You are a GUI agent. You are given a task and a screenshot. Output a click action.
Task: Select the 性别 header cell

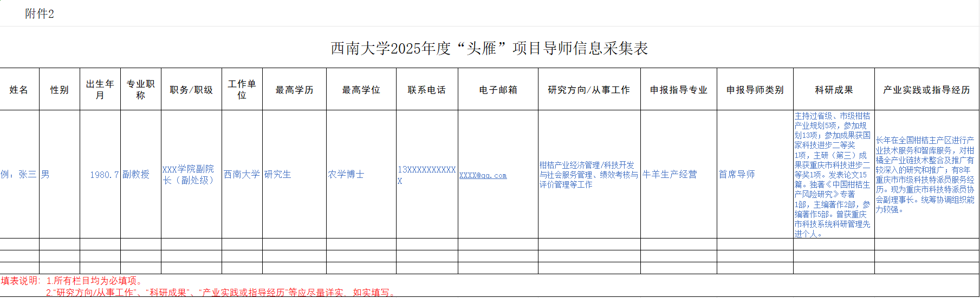pos(60,90)
